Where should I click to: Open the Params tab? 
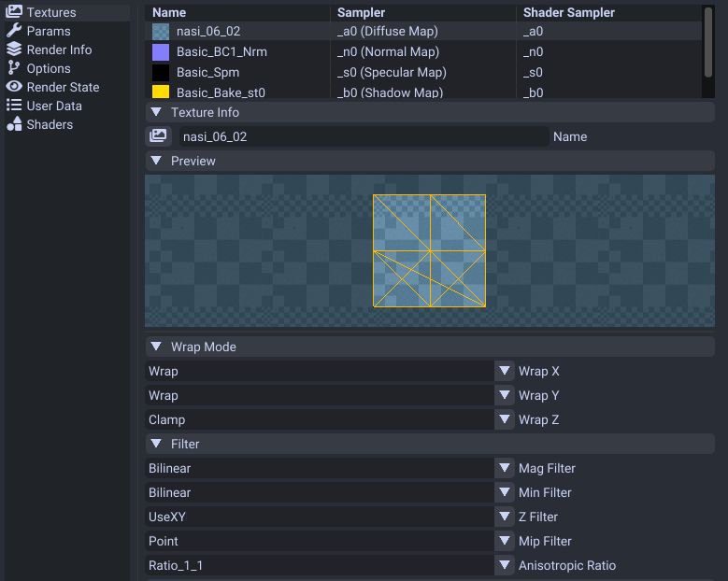click(x=67, y=31)
